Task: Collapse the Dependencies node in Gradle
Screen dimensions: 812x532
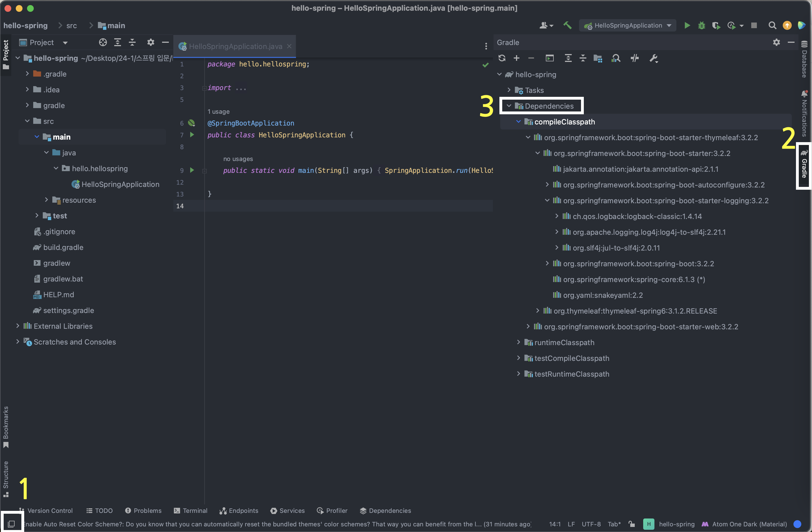Action: point(509,106)
